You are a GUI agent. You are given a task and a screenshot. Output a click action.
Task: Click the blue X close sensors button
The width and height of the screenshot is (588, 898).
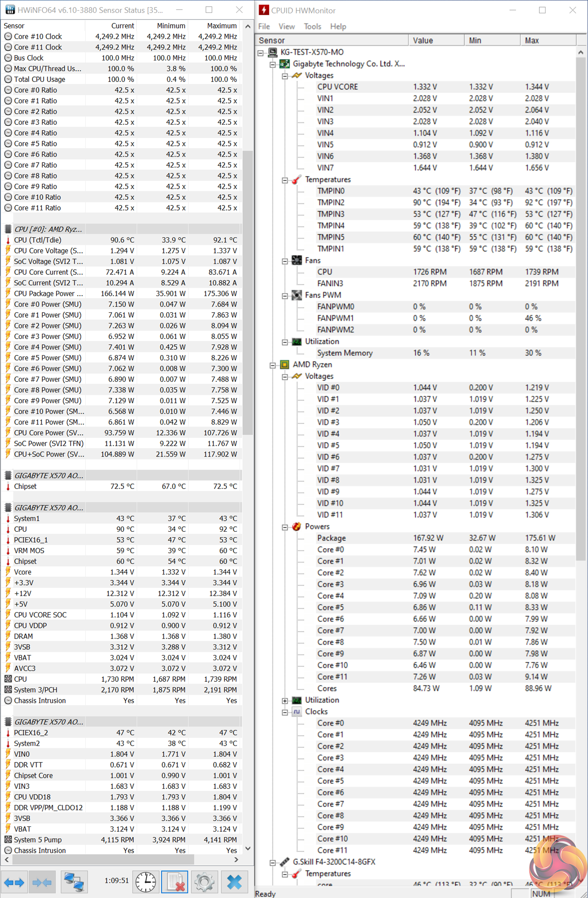[234, 881]
